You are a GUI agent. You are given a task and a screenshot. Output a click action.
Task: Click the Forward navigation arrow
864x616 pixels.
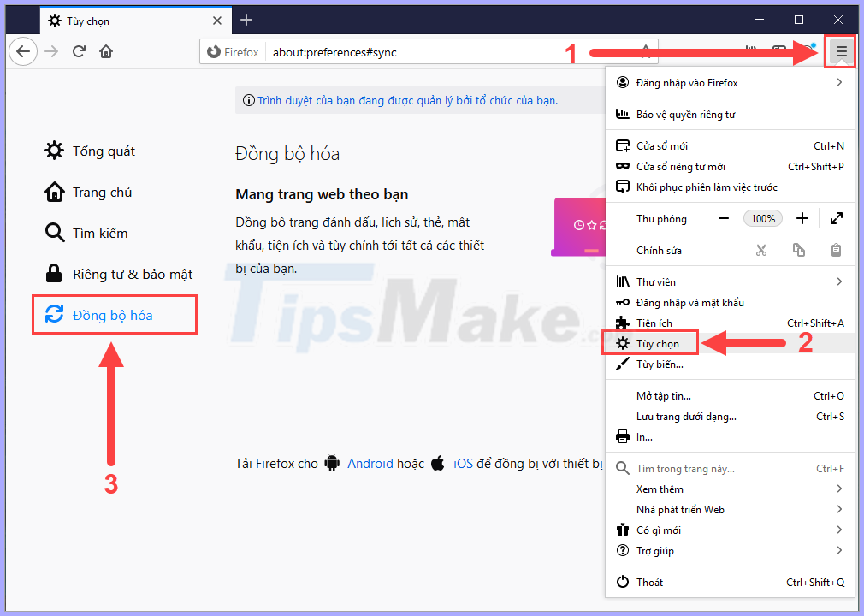pyautogui.click(x=52, y=52)
